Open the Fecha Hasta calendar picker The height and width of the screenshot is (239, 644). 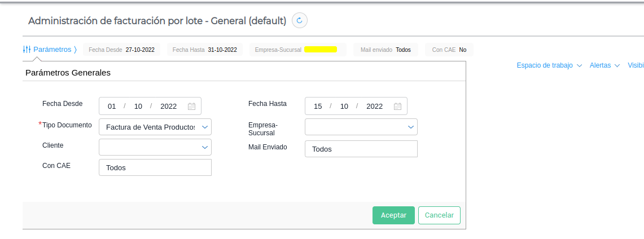[397, 106]
